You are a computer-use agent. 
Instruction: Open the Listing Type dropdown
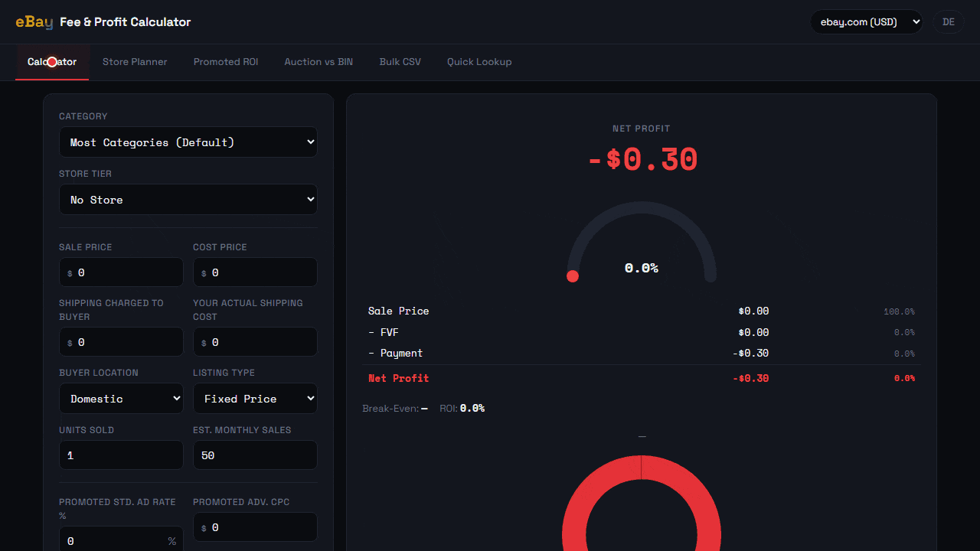click(x=255, y=399)
